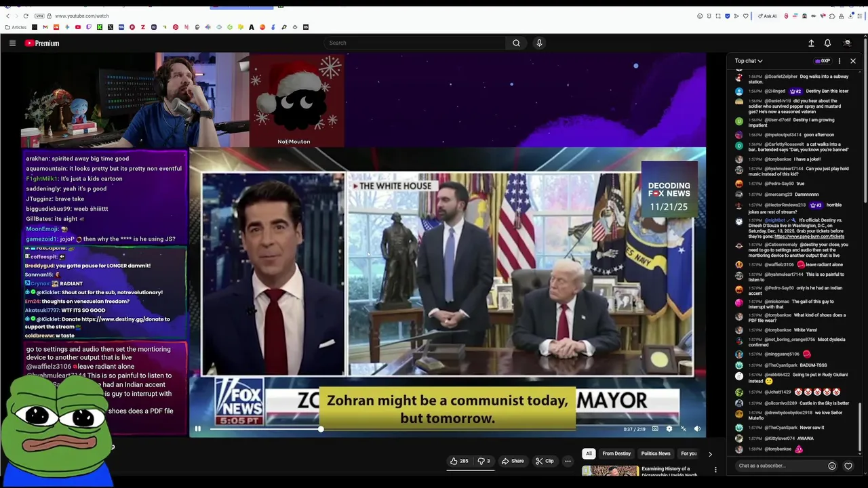This screenshot has height=488, width=868.
Task: Open YouTube notifications bell
Action: [x=827, y=43]
